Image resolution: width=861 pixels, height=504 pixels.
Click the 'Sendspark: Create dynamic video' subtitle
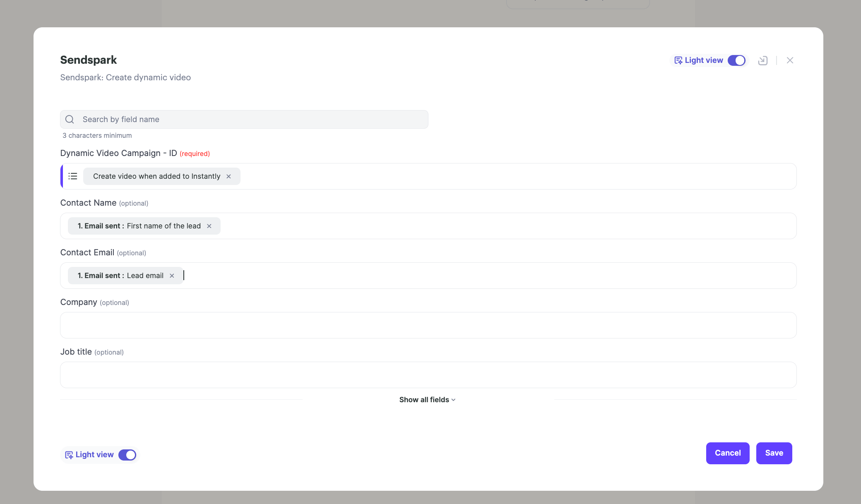(125, 77)
